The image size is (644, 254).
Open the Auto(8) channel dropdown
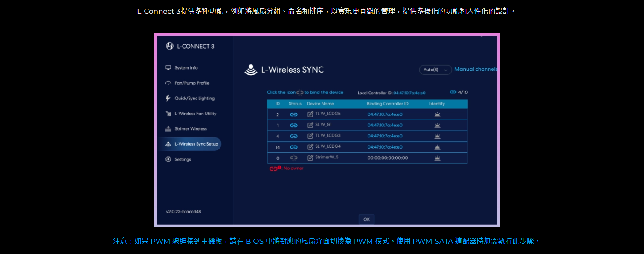[x=435, y=70]
